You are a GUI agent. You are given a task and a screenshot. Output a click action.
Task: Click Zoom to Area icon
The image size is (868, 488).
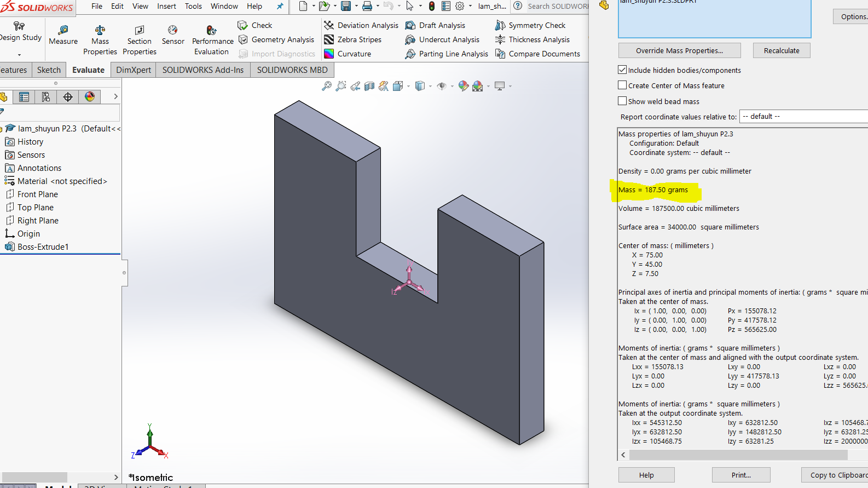point(341,86)
